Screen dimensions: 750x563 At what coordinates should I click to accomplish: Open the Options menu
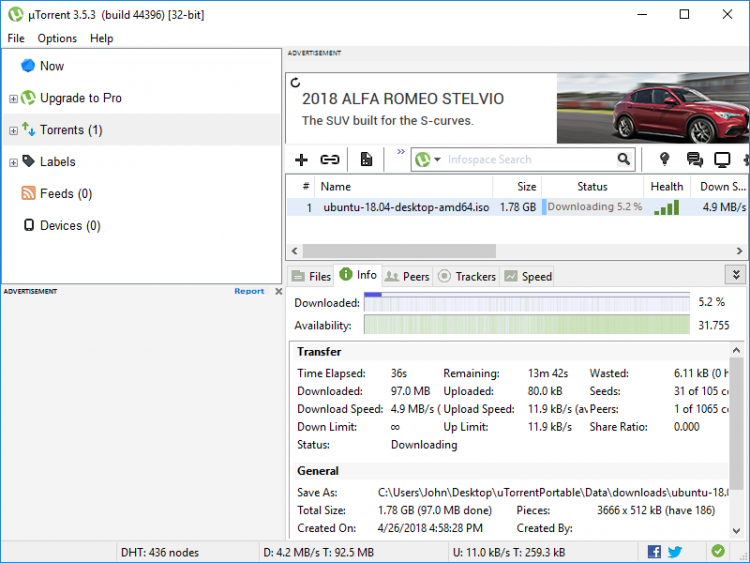[57, 38]
